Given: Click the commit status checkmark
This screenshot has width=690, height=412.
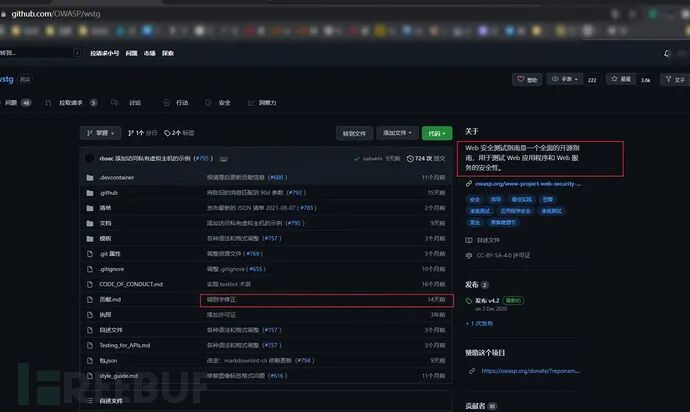Looking at the screenshot, I should pos(356,159).
